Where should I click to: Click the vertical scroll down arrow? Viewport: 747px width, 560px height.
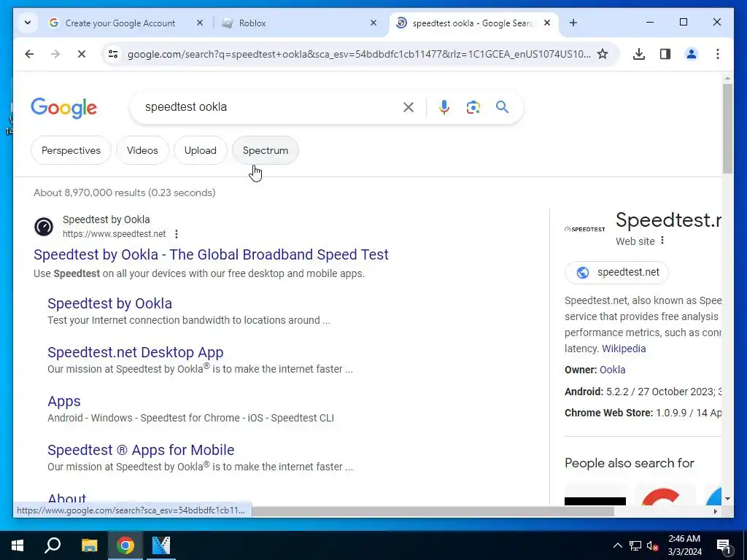727,499
